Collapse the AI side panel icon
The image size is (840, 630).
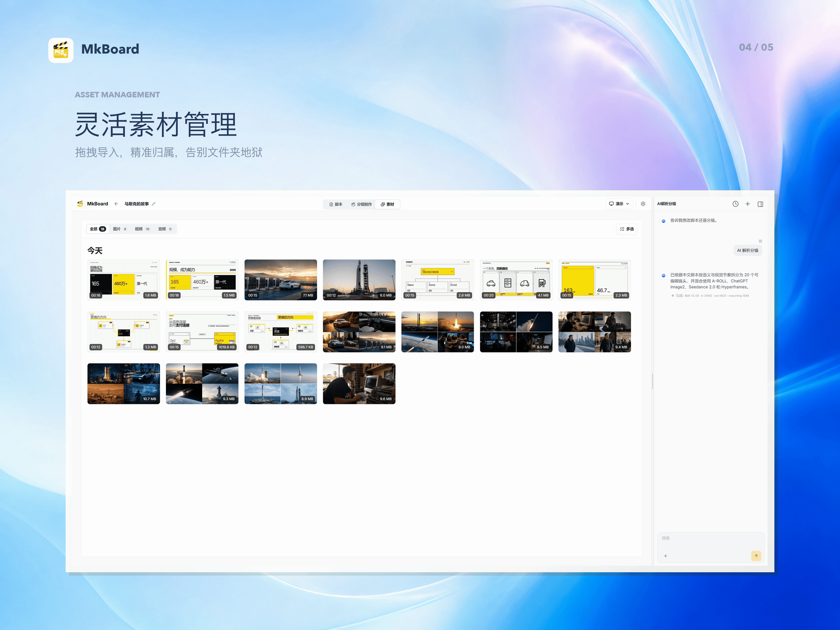tap(760, 204)
